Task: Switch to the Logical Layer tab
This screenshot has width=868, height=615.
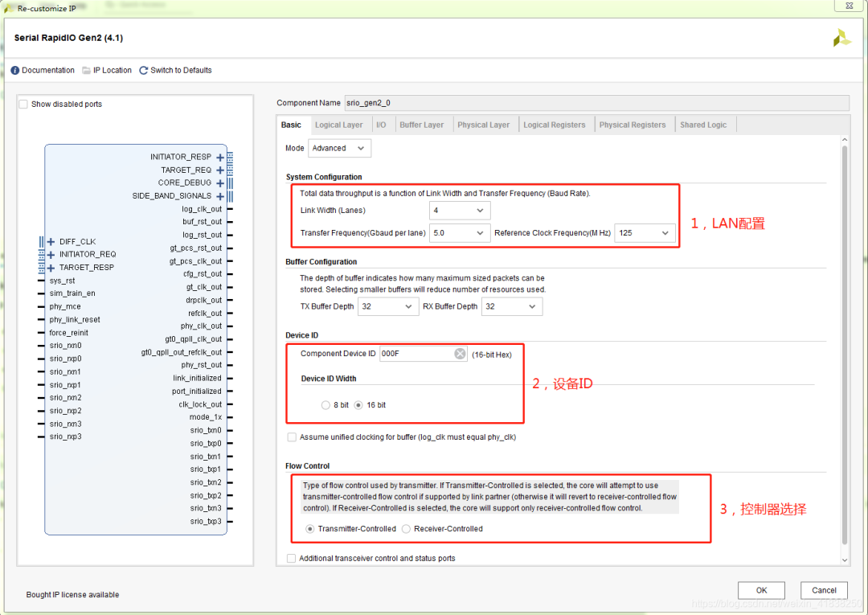Action: [x=338, y=125]
